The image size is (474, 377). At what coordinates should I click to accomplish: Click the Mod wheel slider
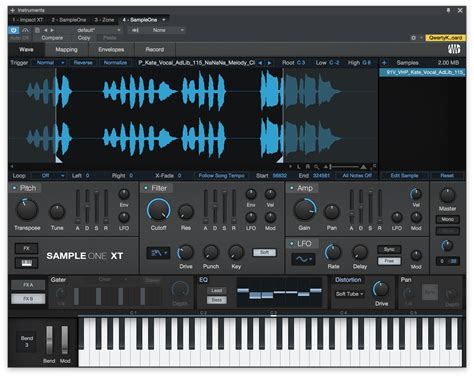(x=65, y=340)
